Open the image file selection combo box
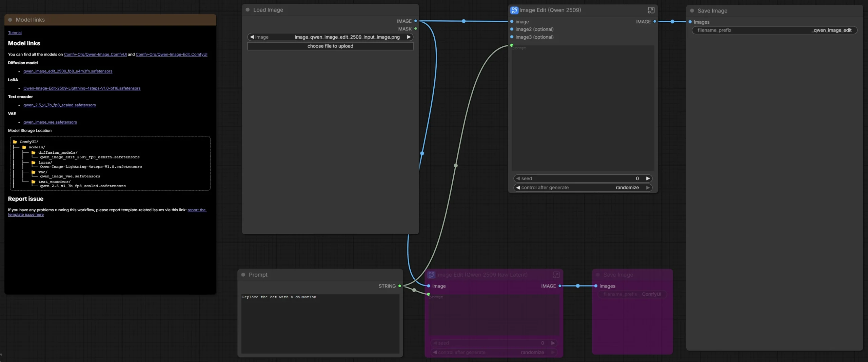 click(x=330, y=37)
